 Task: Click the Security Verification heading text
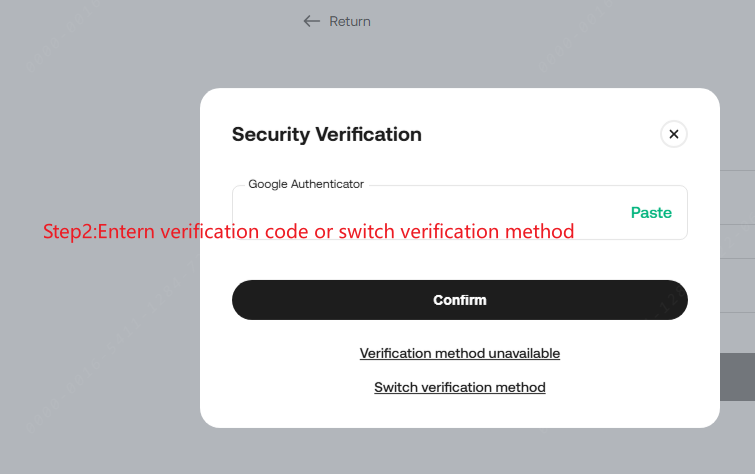point(326,134)
